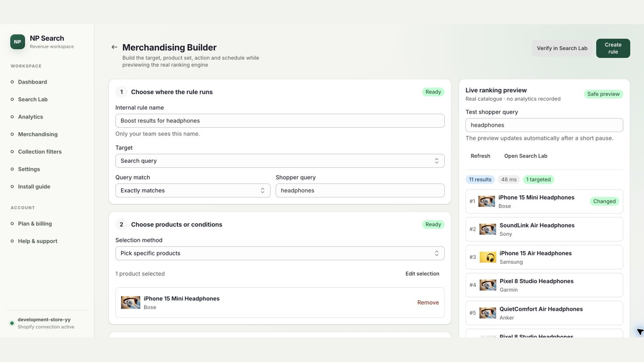Click the 48 ms latency chip
The height and width of the screenshot is (362, 644).
[509, 180]
